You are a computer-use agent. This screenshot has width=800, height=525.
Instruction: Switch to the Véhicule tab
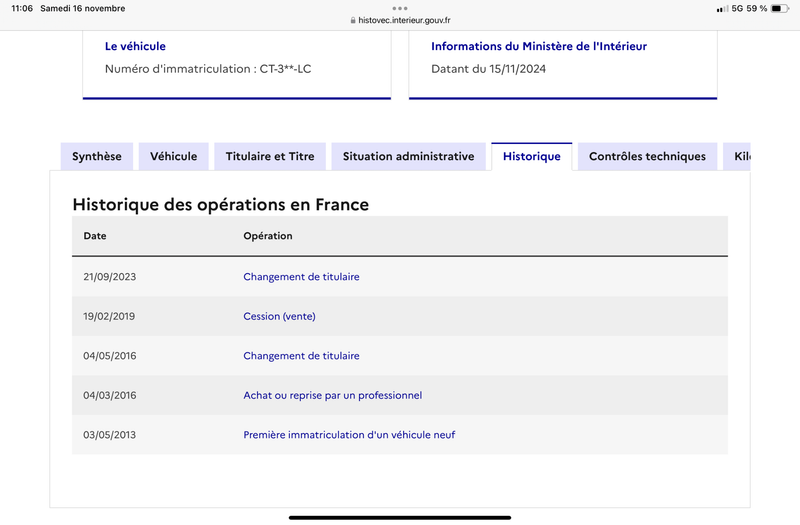[x=173, y=156]
